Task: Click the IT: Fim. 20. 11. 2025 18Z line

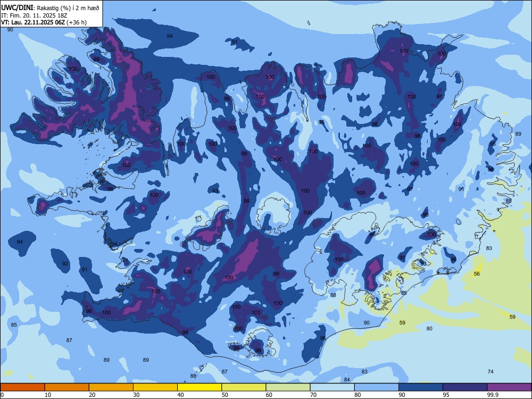Action: [34, 15]
